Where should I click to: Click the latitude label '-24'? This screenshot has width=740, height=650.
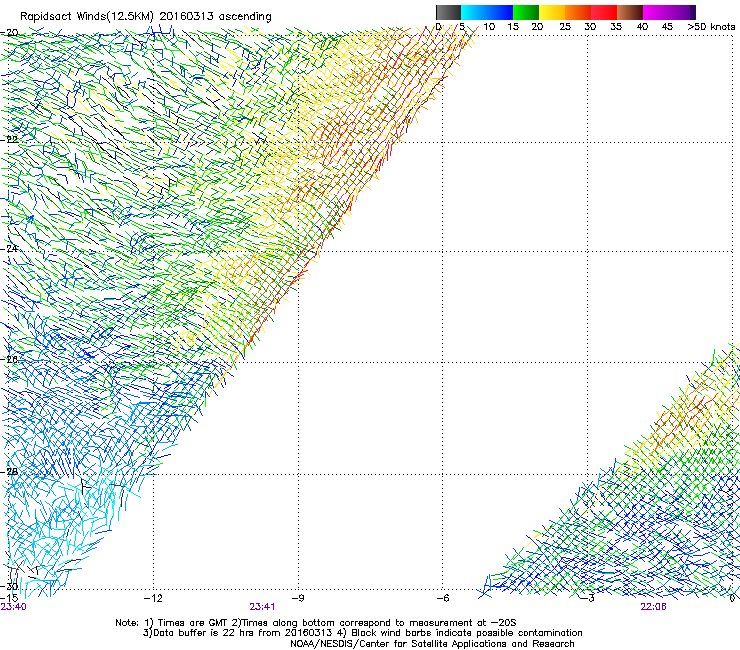click(9, 248)
